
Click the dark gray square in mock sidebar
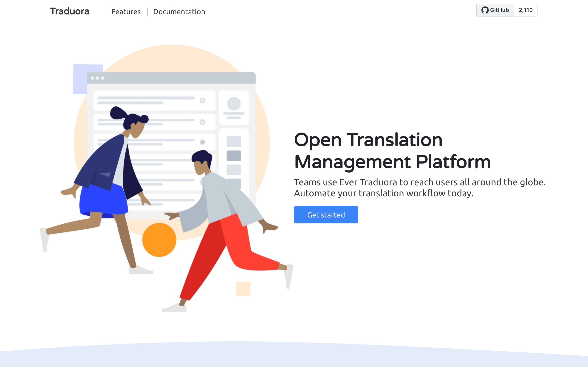pyautogui.click(x=234, y=156)
